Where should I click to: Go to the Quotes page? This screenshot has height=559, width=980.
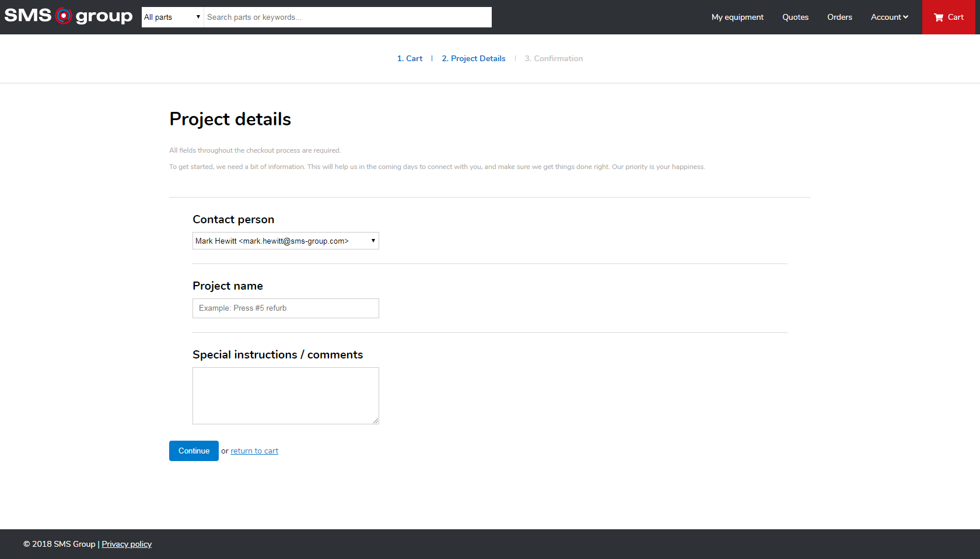click(x=795, y=17)
